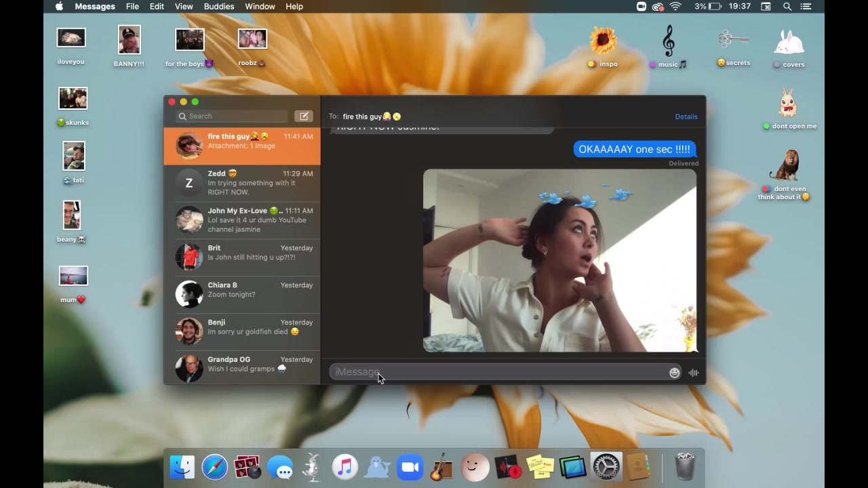Open the emoji picker in message field
This screenshot has width=868, height=488.
(674, 373)
